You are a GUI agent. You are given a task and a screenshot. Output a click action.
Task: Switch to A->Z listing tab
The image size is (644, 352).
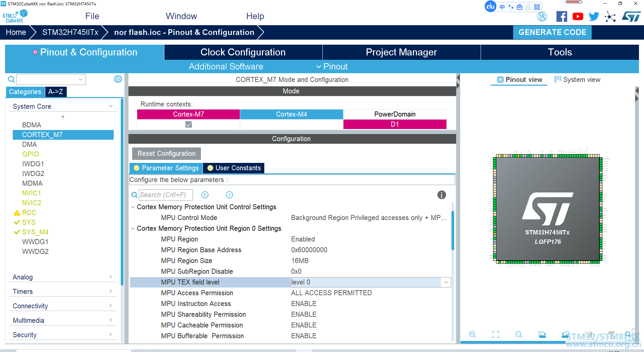(56, 92)
